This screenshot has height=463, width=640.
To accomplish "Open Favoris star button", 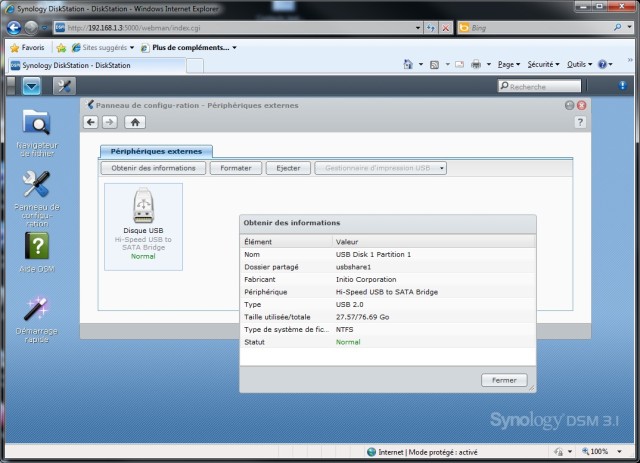I will tap(27, 48).
